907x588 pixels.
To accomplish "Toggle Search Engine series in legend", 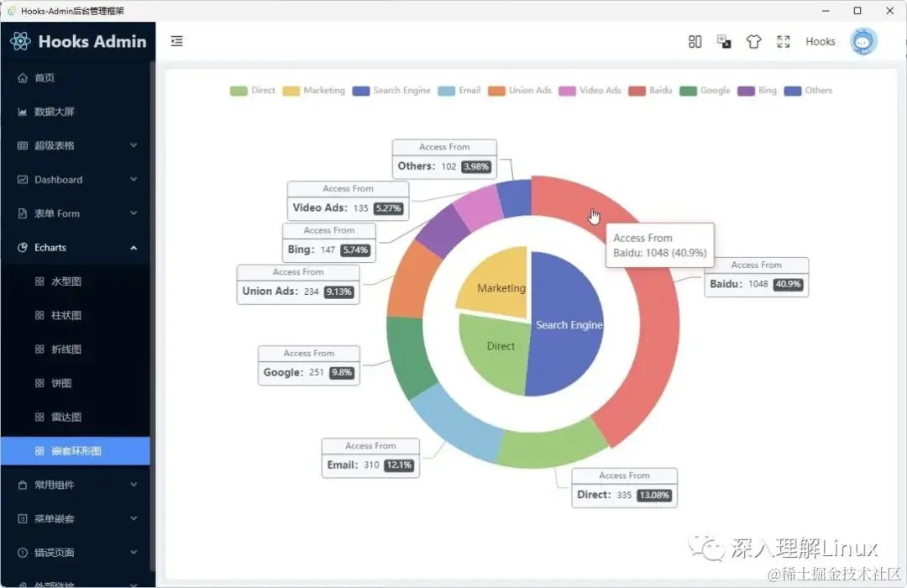I will [x=391, y=90].
